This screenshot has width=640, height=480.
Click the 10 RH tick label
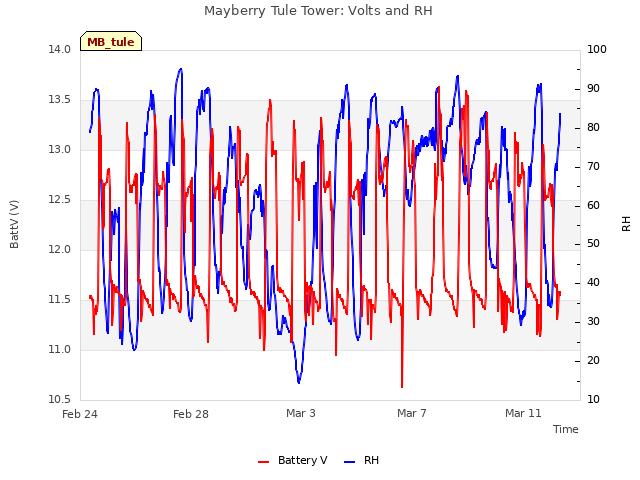pos(593,399)
